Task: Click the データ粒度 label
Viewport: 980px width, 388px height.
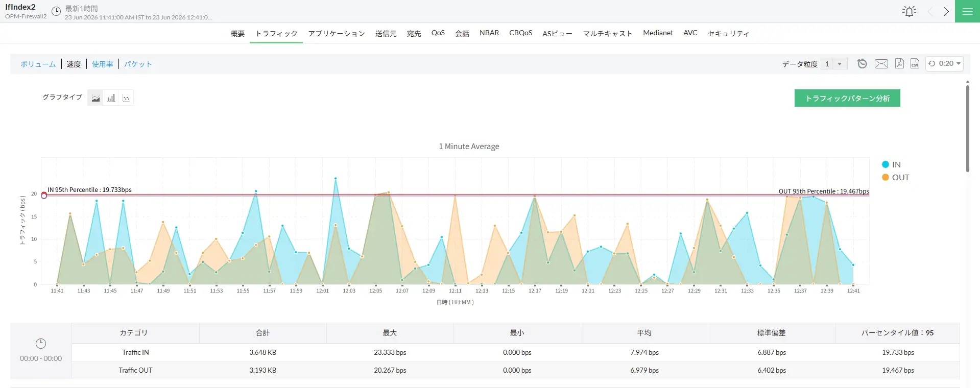Action: click(800, 64)
